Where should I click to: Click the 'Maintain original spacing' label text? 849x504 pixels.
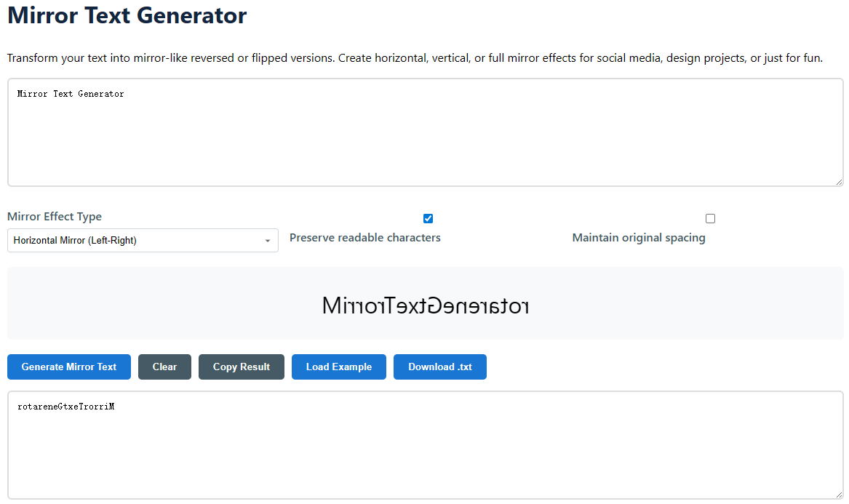pyautogui.click(x=638, y=238)
